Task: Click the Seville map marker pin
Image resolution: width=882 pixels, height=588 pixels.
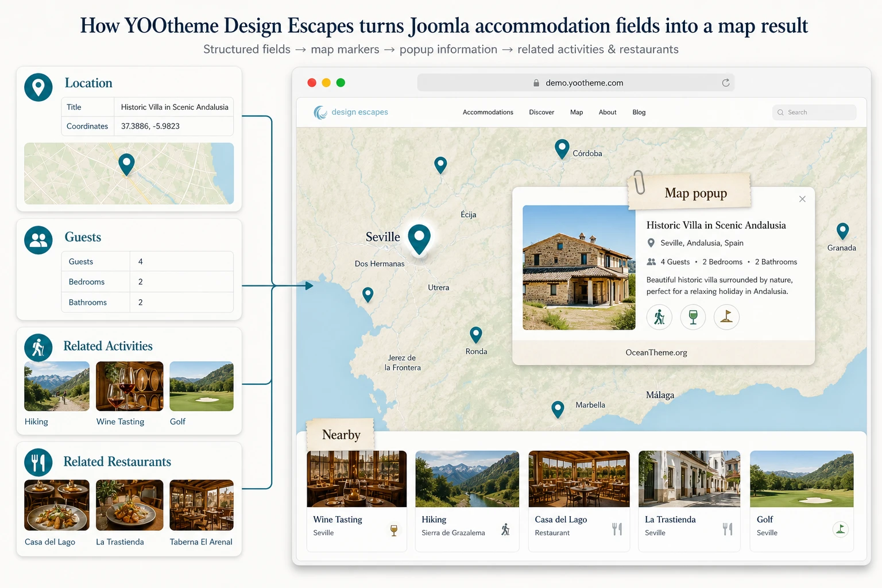Action: pos(419,238)
